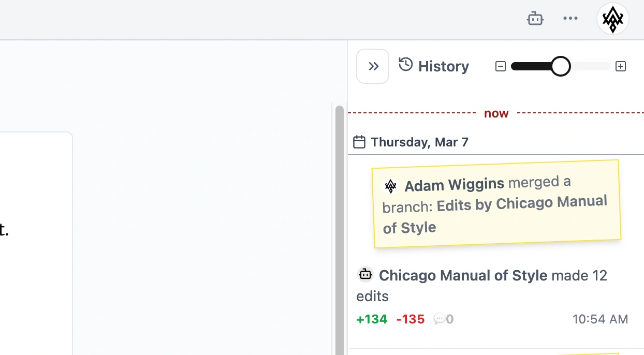Select the Thursday, Mar 7 date header
The width and height of the screenshot is (644, 355).
tap(419, 142)
